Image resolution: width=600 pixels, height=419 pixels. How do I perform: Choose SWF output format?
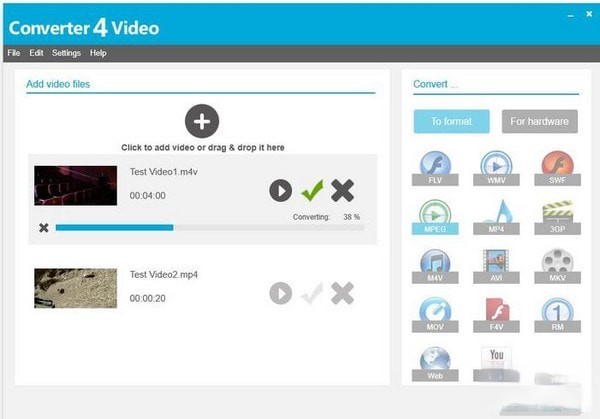pyautogui.click(x=558, y=168)
